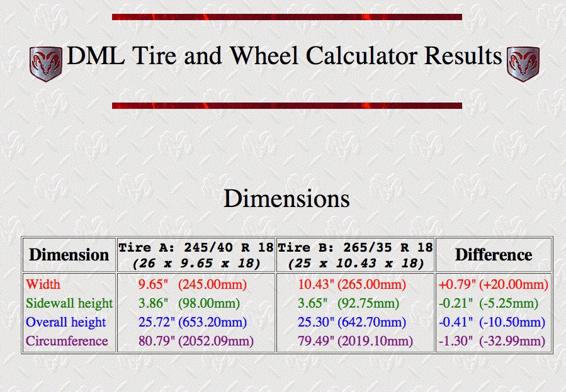Select the Dimension column header
The height and width of the screenshot is (392, 566).
69,255
